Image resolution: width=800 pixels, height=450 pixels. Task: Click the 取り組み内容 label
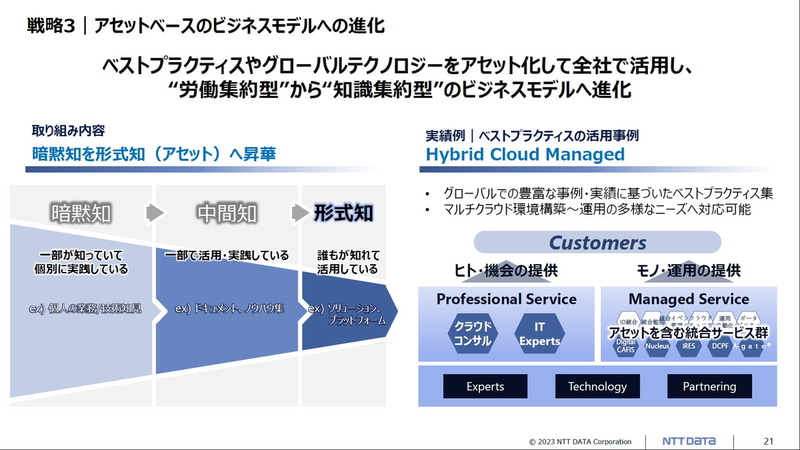[68, 131]
